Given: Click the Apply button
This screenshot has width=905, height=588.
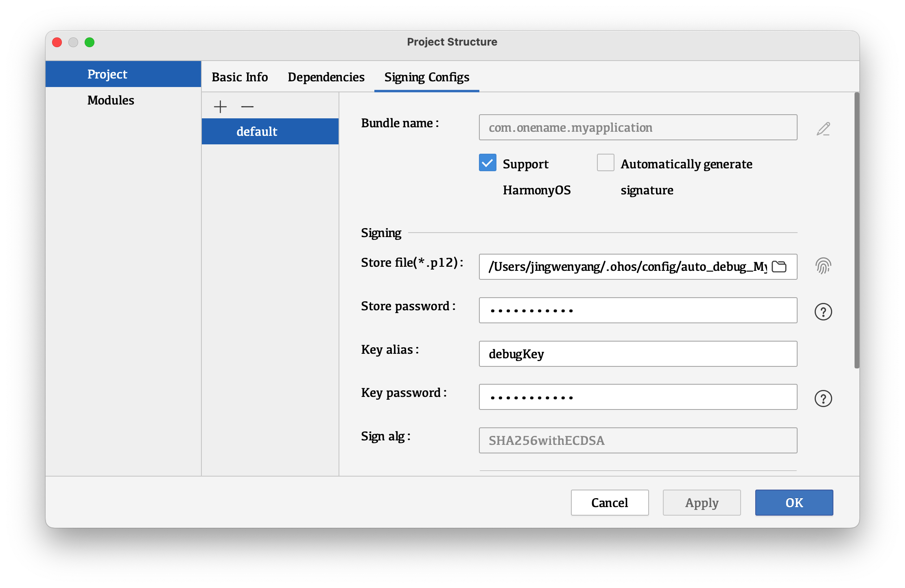Looking at the screenshot, I should [700, 502].
